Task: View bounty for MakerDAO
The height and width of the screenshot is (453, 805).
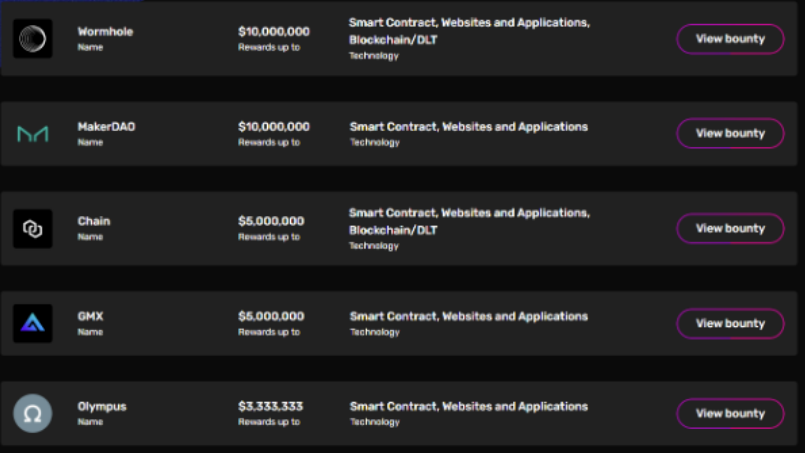Action: [x=730, y=134]
